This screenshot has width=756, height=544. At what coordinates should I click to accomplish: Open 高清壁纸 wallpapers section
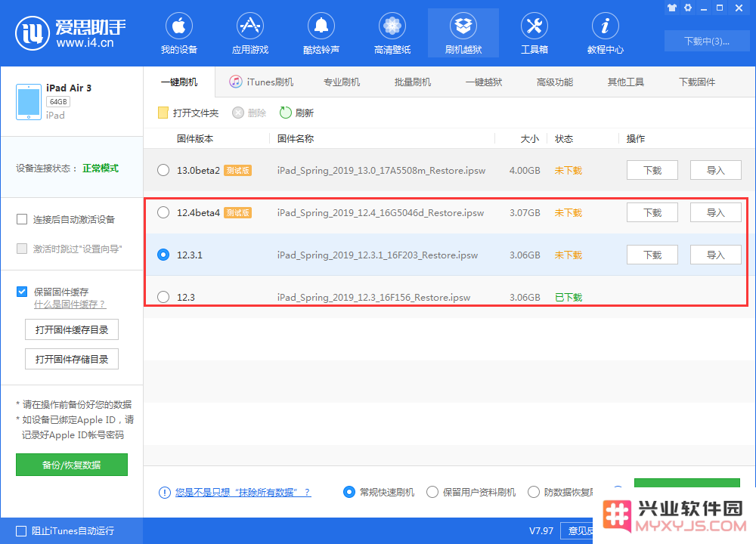(x=392, y=33)
